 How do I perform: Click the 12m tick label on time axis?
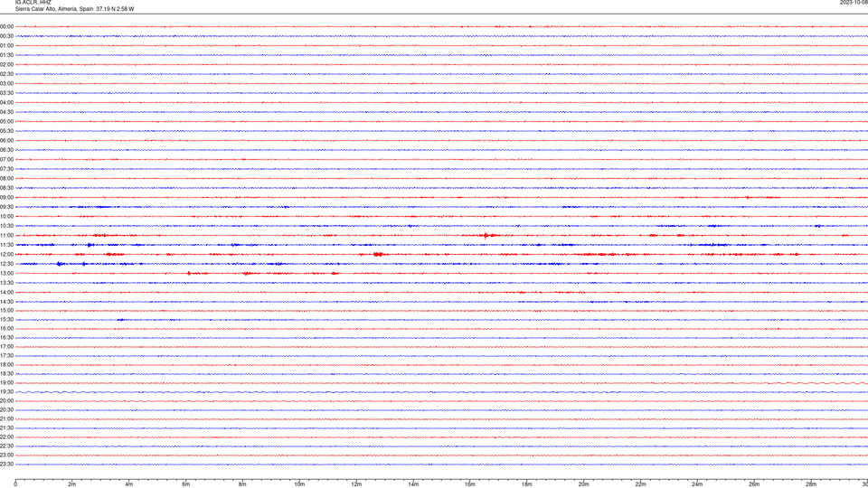pyautogui.click(x=356, y=484)
